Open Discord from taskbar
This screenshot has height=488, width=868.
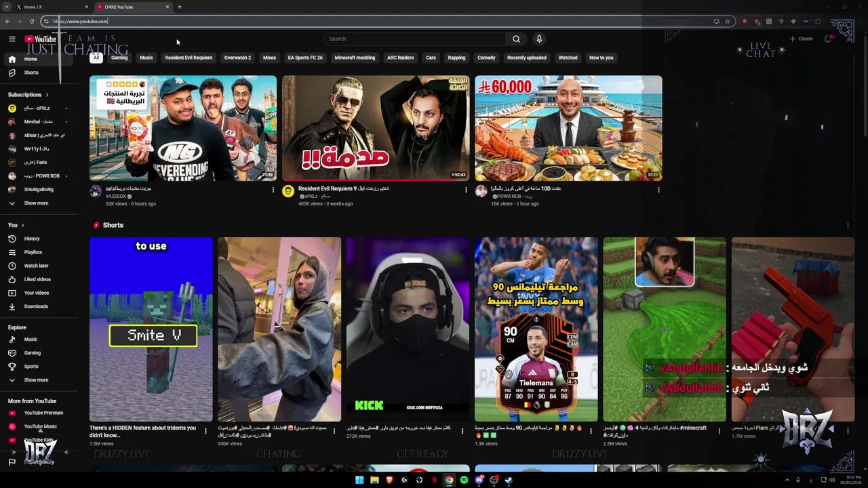(x=479, y=480)
